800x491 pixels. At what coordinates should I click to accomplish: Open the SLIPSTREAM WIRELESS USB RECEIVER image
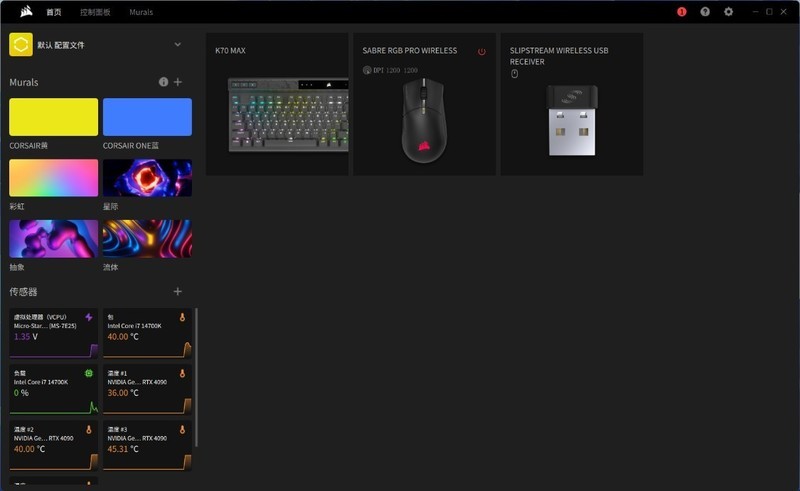[572, 120]
